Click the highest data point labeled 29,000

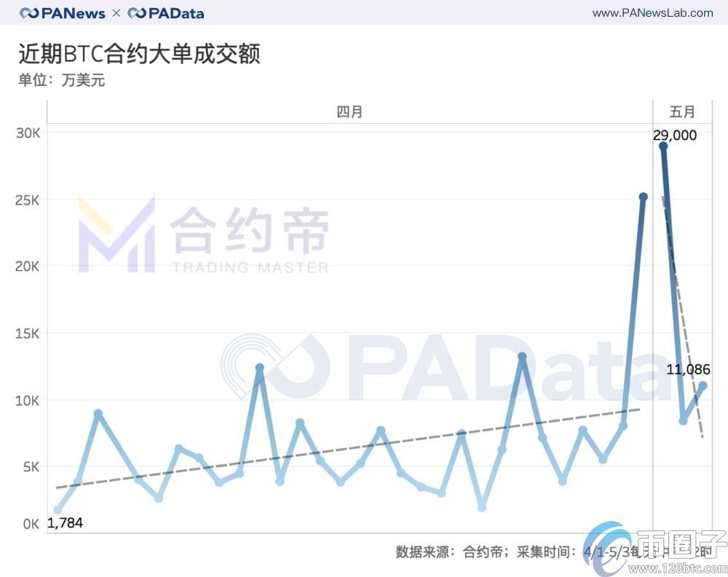click(x=663, y=146)
